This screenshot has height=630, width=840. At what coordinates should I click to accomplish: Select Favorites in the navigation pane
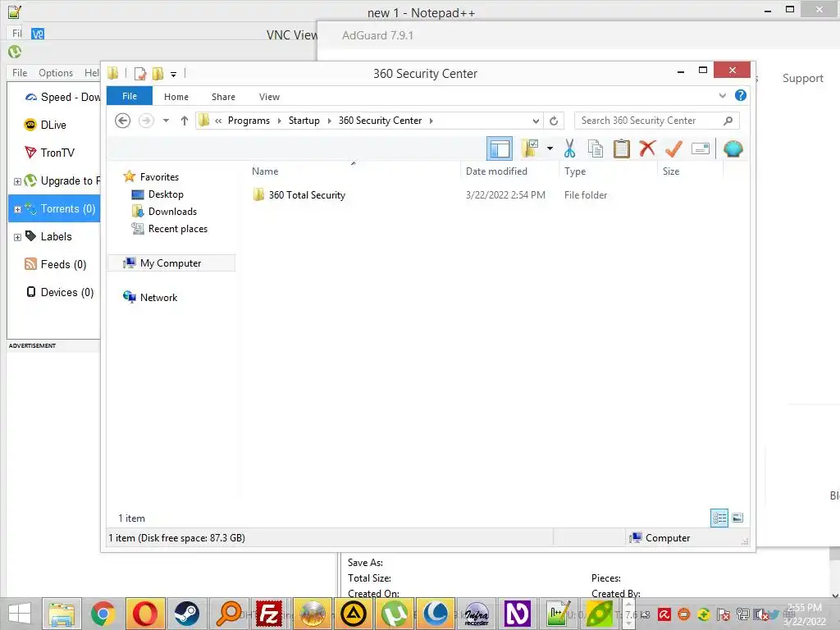click(159, 177)
